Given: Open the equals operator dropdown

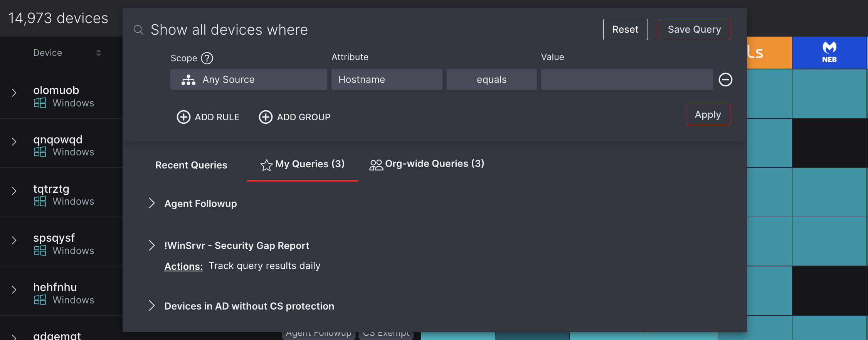Looking at the screenshot, I should coord(491,79).
